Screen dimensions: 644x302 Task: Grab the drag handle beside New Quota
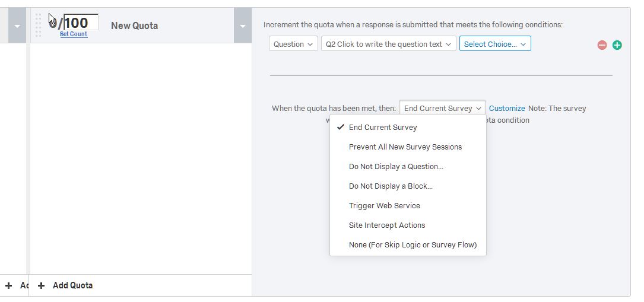39,26
